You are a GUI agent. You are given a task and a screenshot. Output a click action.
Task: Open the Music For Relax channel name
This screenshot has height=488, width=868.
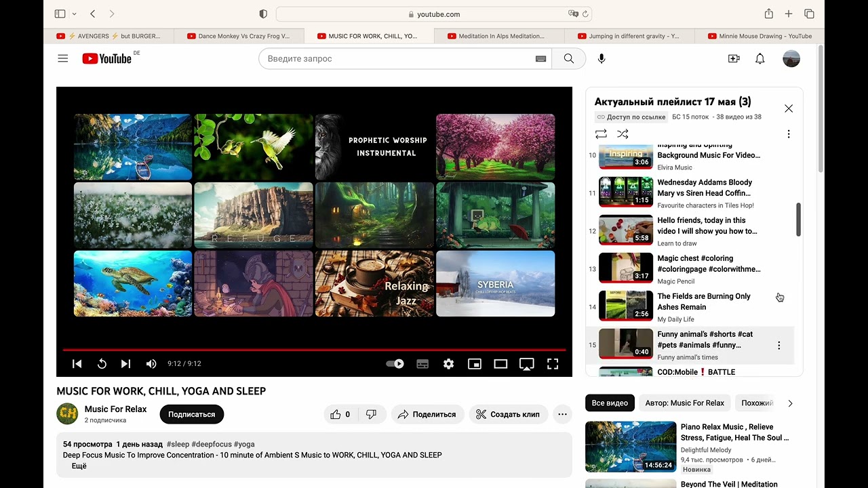(x=115, y=409)
